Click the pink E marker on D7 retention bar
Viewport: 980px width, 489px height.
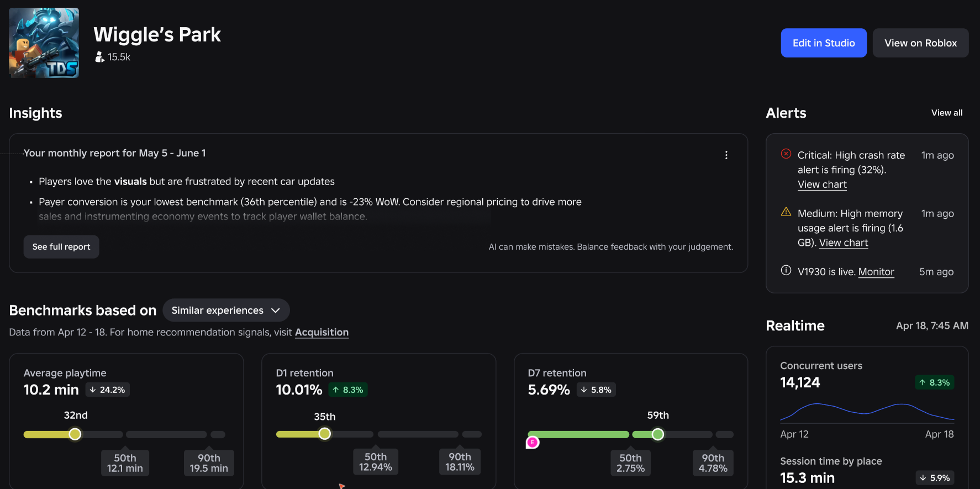533,442
